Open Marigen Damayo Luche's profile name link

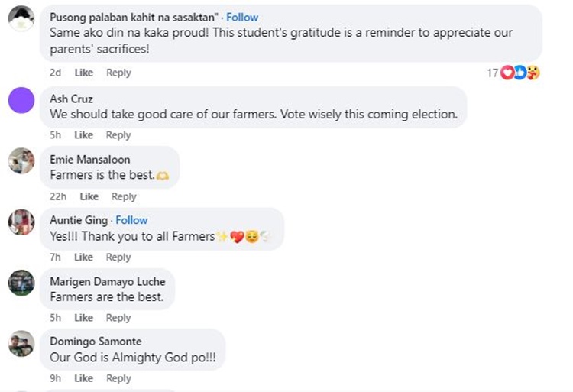coord(107,281)
